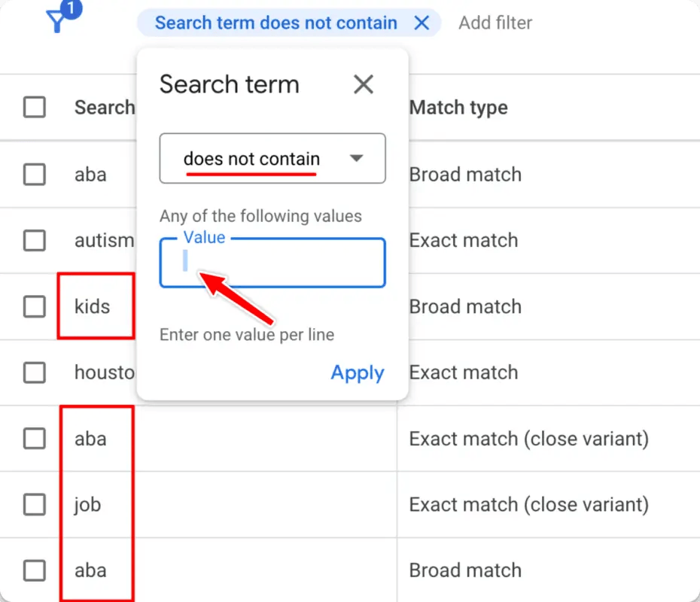Check the box next to 'houston'
This screenshot has height=602, width=700.
tap(35, 372)
